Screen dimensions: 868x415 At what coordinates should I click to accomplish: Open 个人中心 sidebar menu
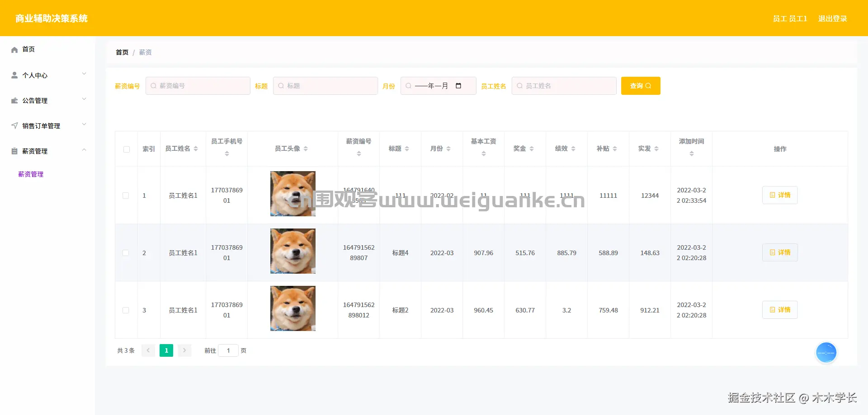click(47, 75)
